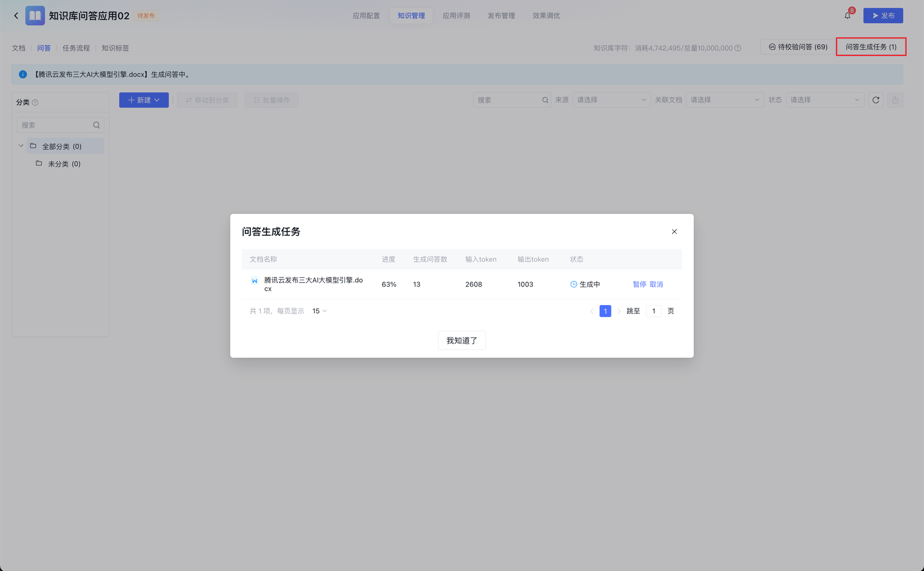The image size is (924, 571).
Task: Click the knowledge base app logo
Action: point(35,16)
